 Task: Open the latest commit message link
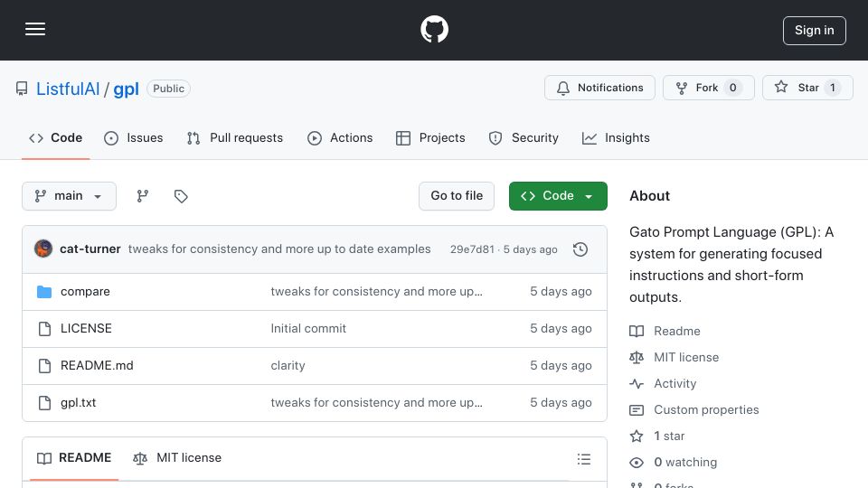279,249
